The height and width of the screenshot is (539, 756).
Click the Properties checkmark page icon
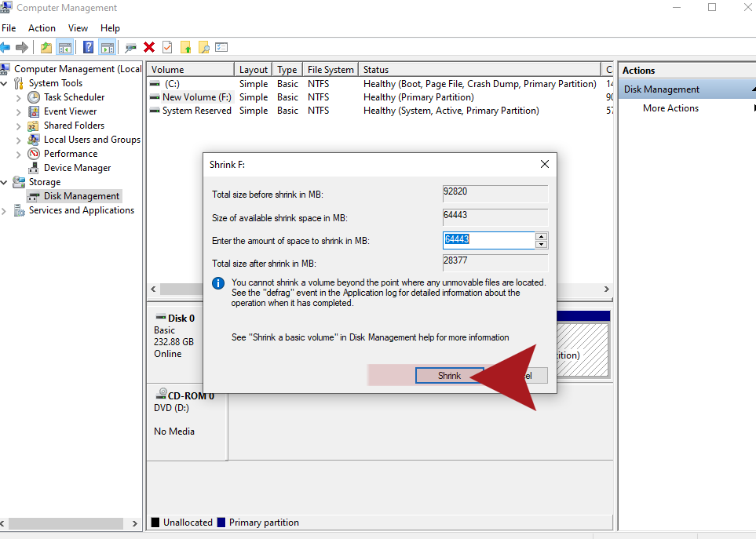[167, 47]
